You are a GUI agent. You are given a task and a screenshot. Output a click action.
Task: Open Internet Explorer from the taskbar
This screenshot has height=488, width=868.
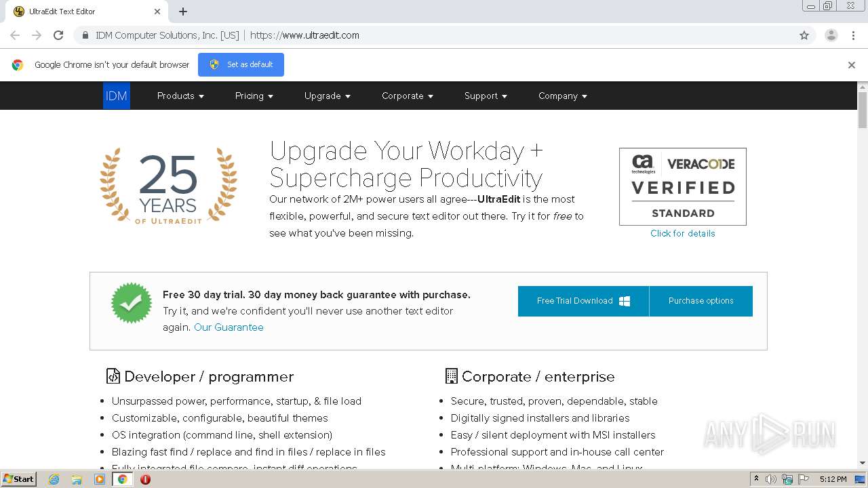(54, 479)
